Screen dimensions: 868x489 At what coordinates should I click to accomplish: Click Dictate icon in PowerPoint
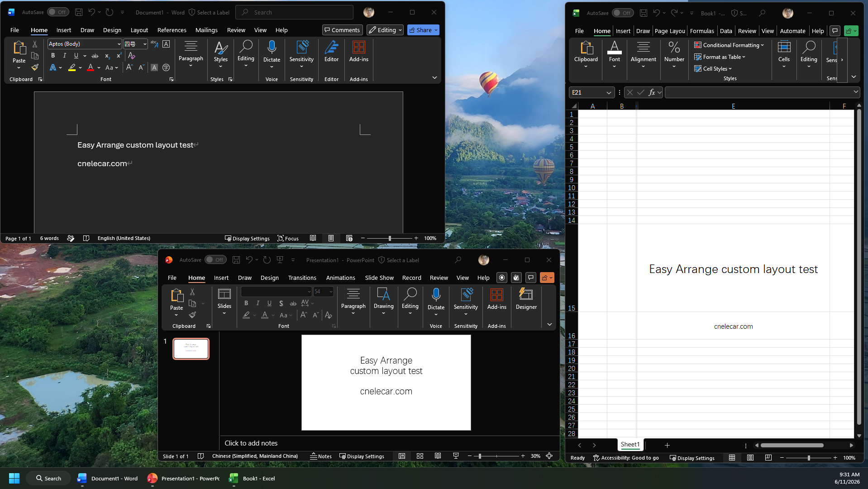pyautogui.click(x=436, y=295)
